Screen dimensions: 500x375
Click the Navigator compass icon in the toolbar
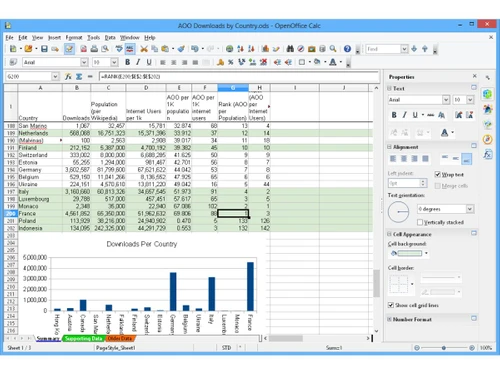click(301, 49)
